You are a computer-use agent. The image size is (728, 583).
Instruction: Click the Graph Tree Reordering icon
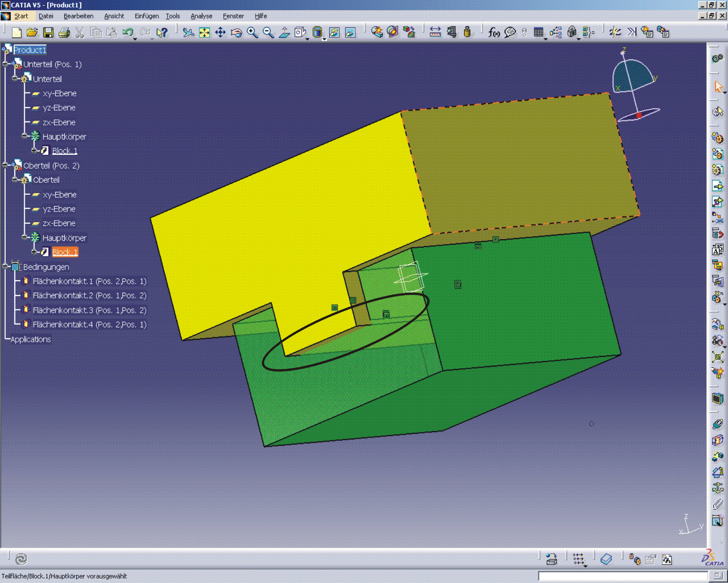[x=718, y=234]
